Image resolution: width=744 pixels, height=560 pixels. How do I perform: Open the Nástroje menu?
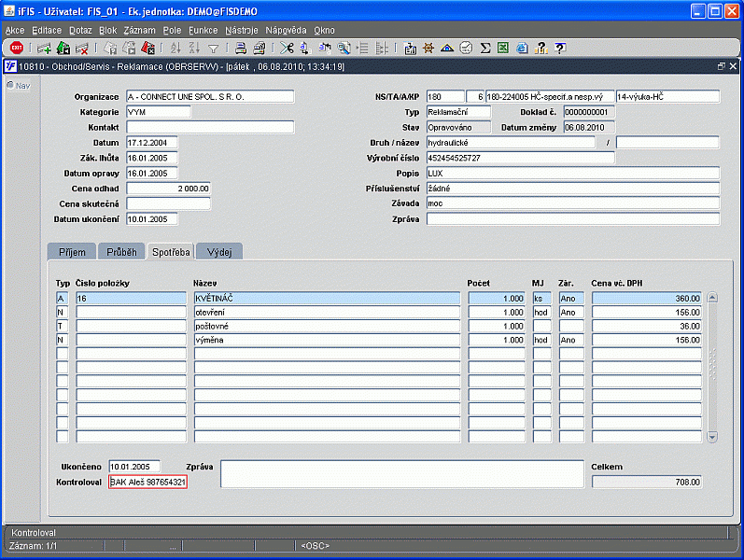tap(242, 31)
